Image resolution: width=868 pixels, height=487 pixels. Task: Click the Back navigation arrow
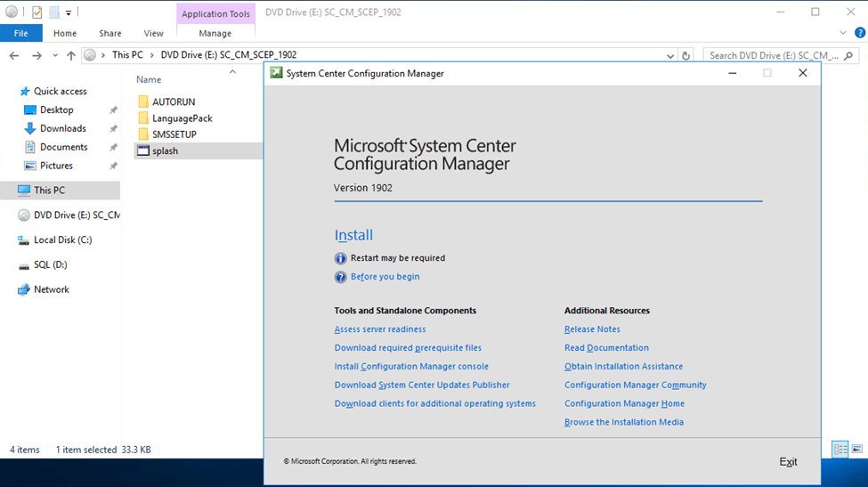[x=13, y=55]
